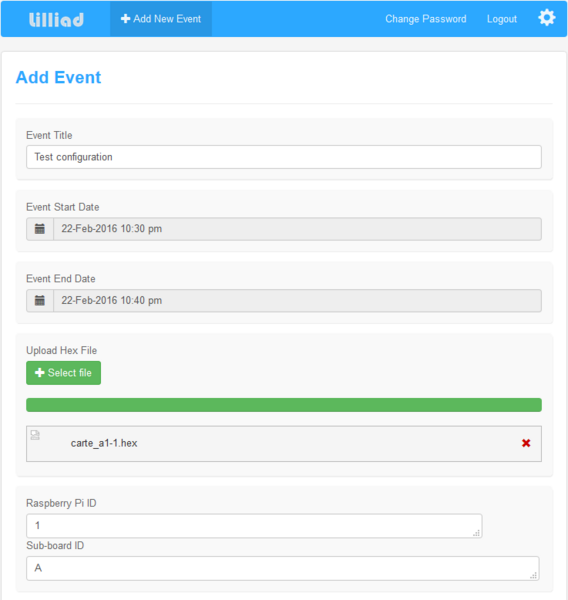
Task: Click the file icon beside carte_a1-1.hex
Action: pyautogui.click(x=35, y=435)
